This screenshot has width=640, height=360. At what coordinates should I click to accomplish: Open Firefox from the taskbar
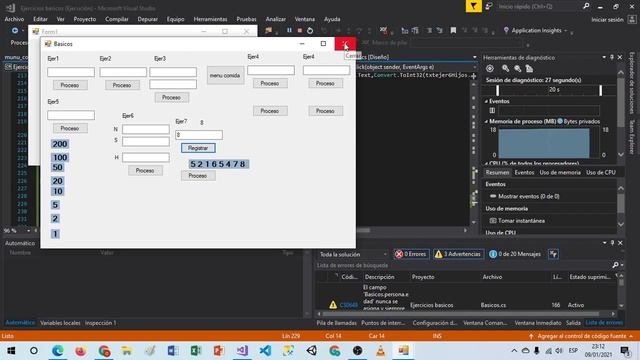point(80,351)
